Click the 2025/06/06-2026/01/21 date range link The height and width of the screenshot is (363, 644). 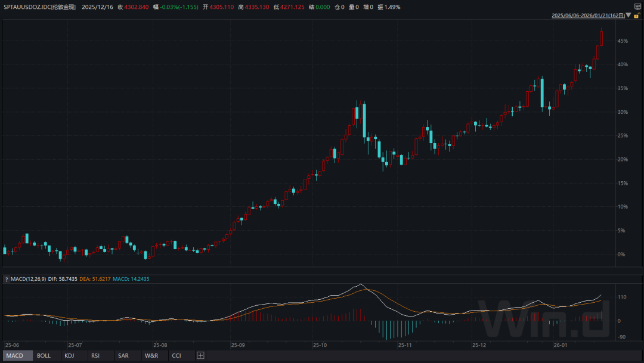click(587, 15)
